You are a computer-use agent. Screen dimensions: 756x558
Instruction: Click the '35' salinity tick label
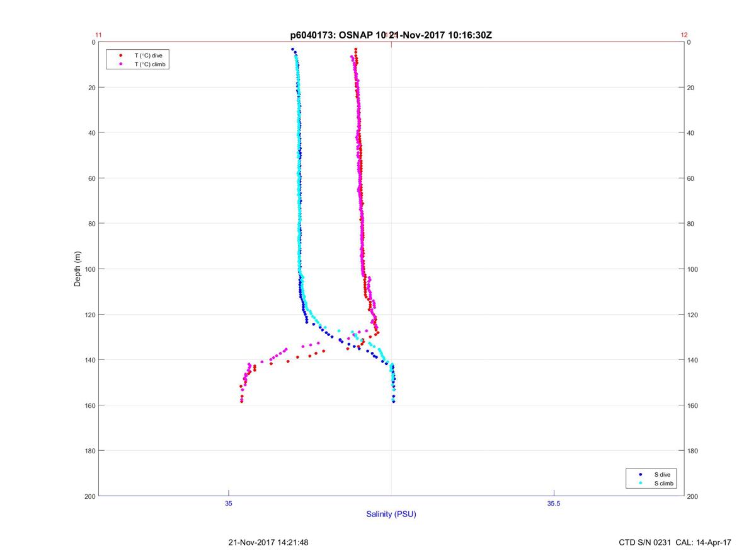click(x=229, y=503)
